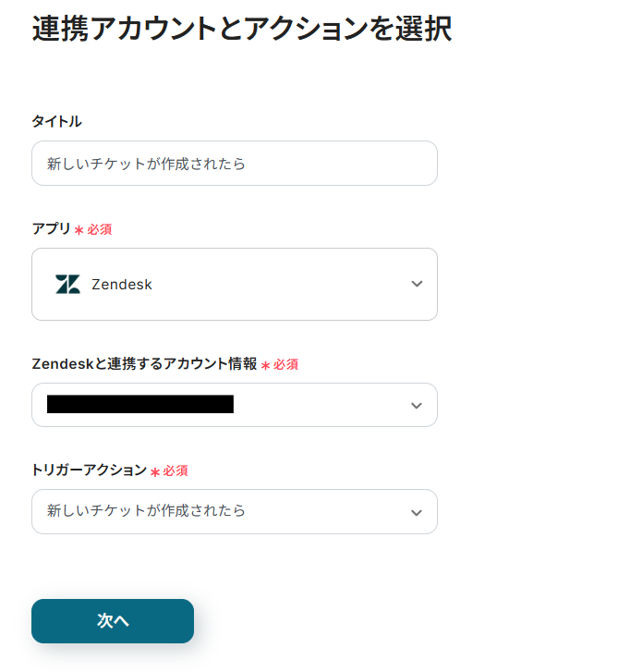Click the タイトル field label

(x=56, y=122)
